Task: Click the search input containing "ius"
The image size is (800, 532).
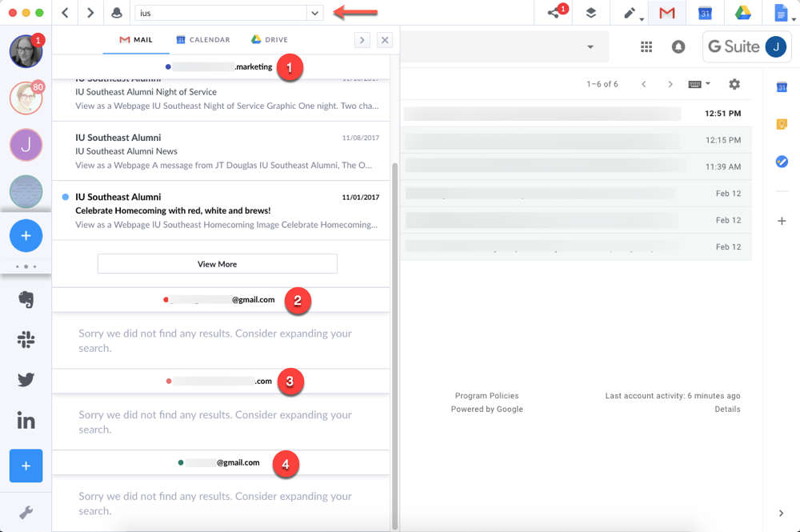Action: [x=220, y=13]
